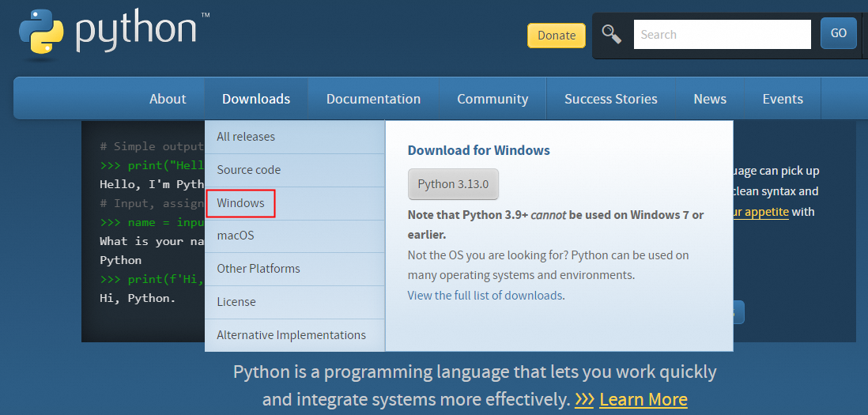The image size is (868, 415).
Task: Go to the News section
Action: point(710,99)
